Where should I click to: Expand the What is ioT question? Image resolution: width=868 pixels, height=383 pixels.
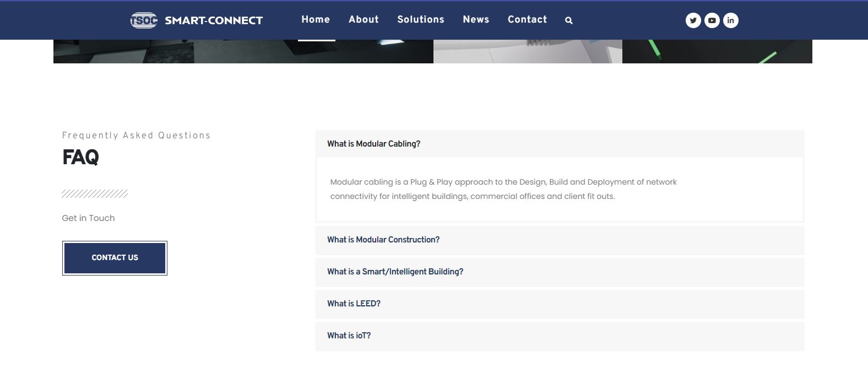tap(560, 336)
